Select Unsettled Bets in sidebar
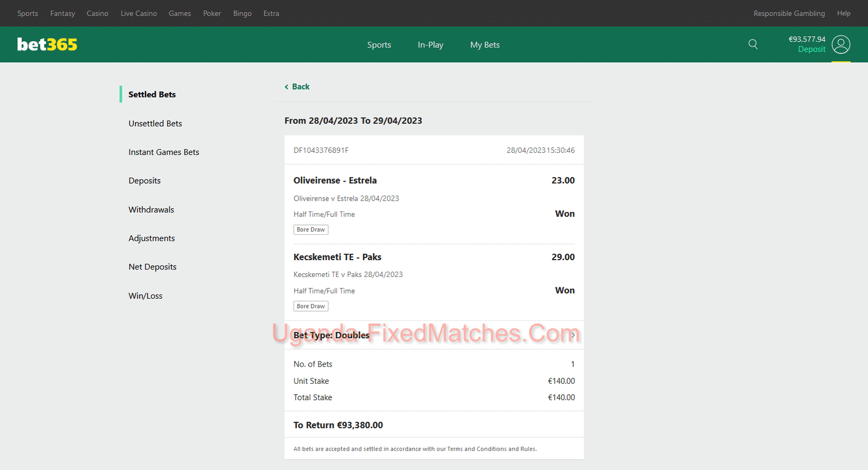The image size is (868, 470). point(155,124)
